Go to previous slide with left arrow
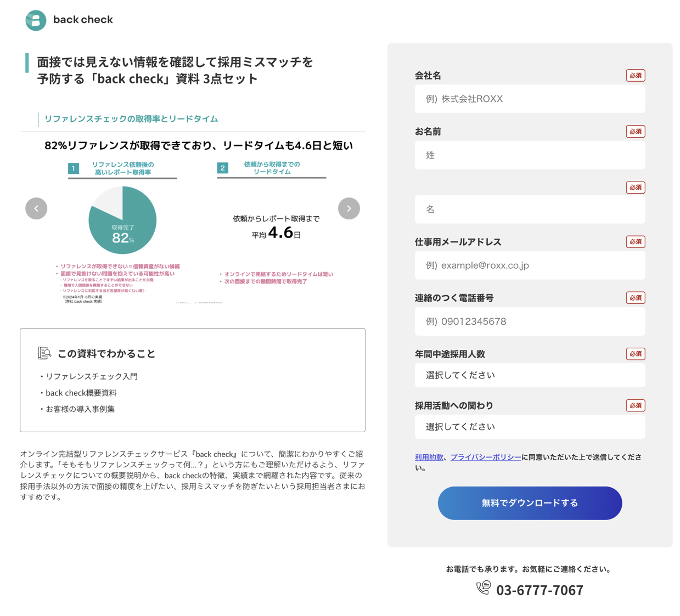 click(36, 208)
